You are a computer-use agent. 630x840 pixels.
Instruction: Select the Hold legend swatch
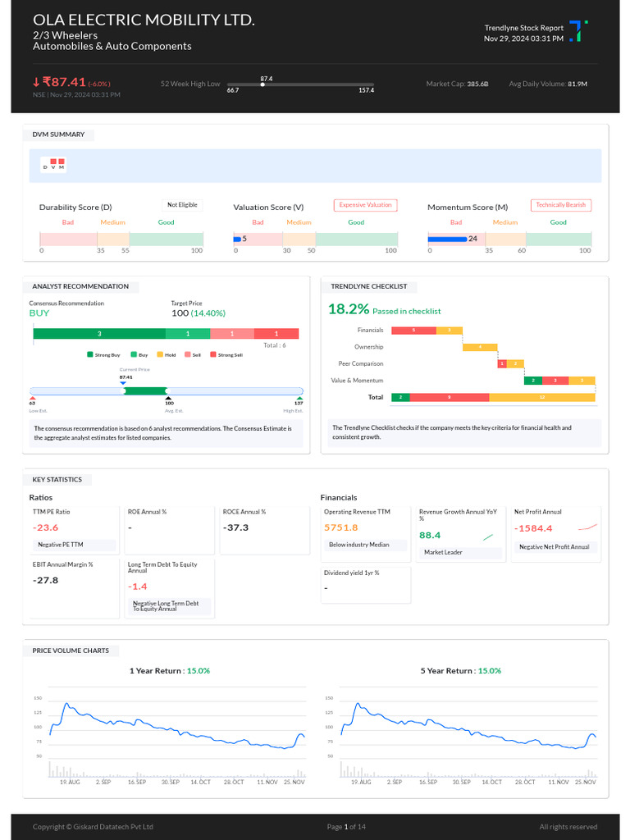pos(160,354)
